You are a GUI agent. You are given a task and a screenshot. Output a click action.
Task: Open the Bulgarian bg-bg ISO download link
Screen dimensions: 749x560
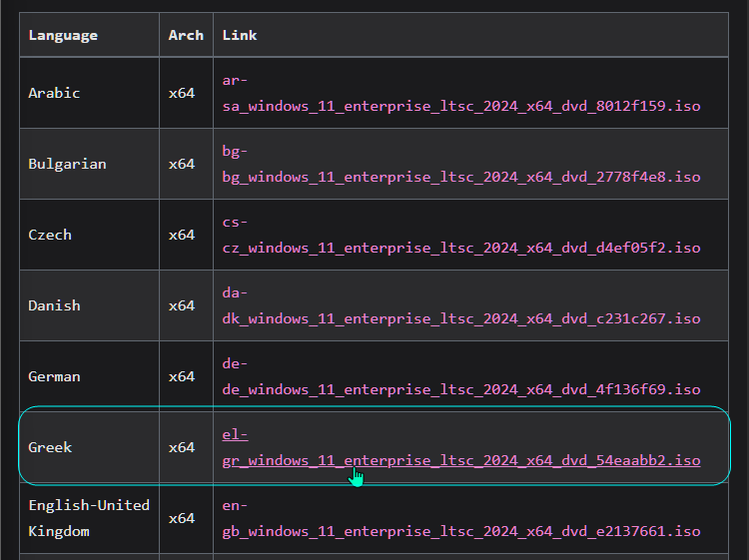[x=461, y=164]
